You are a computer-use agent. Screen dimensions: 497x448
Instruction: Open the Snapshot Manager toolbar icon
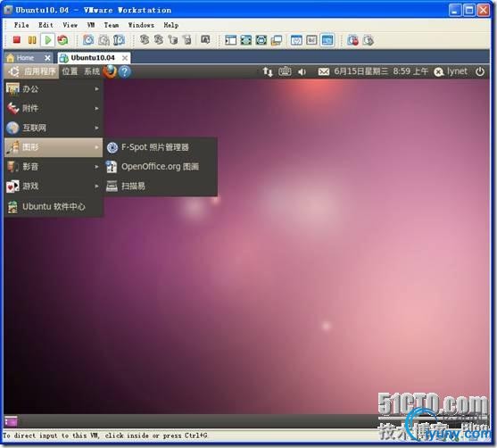click(x=119, y=40)
